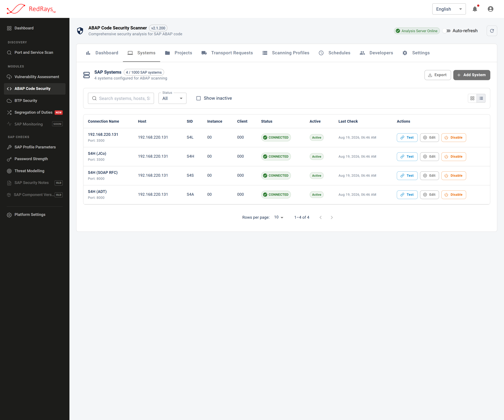Image resolution: width=504 pixels, height=420 pixels.
Task: Open SAP Component Versions item
Action: point(35,195)
